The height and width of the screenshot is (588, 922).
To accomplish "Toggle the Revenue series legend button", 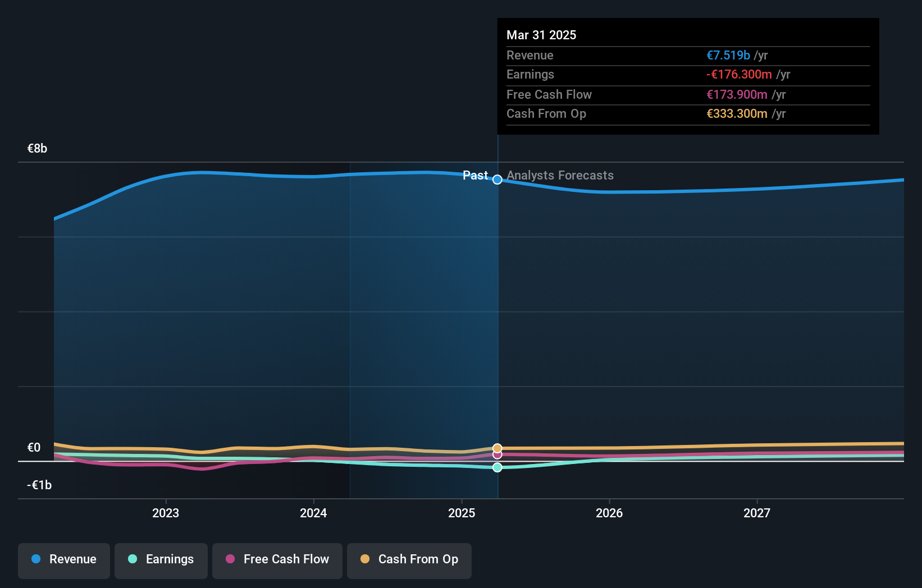I will point(64,561).
